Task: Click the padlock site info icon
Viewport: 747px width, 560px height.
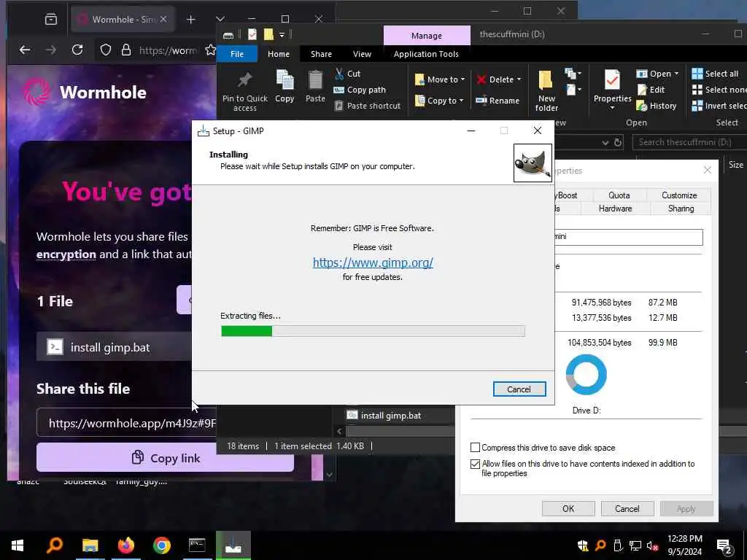Action: 126,50
